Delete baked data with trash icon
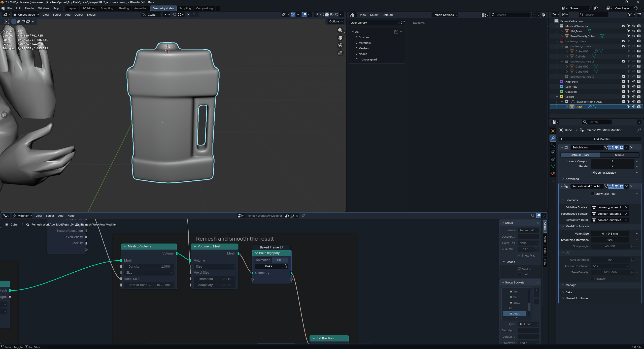Image resolution: width=644 pixels, height=349 pixels. [285, 266]
